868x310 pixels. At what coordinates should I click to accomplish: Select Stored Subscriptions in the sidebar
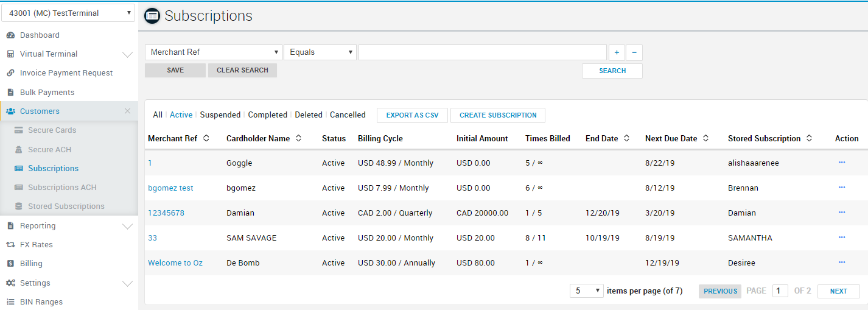point(66,206)
